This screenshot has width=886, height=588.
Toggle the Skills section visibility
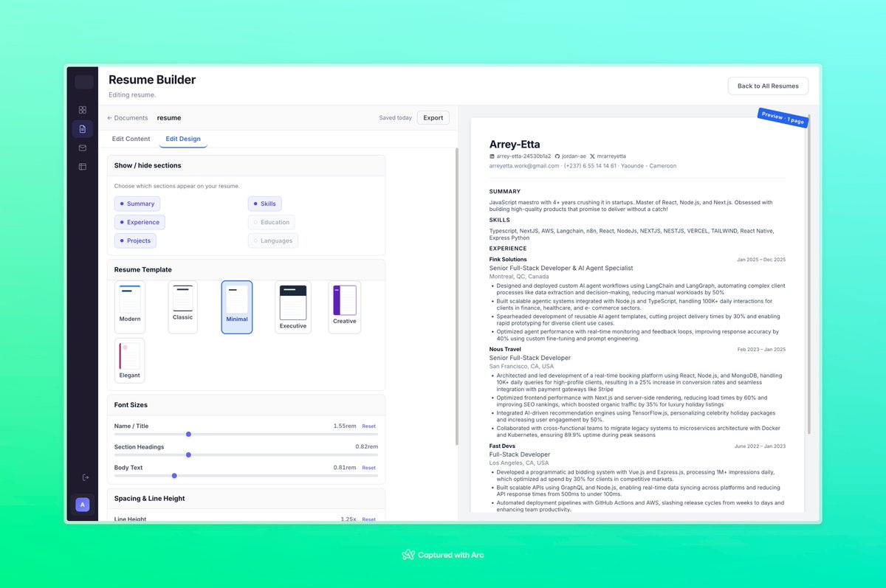click(x=265, y=204)
